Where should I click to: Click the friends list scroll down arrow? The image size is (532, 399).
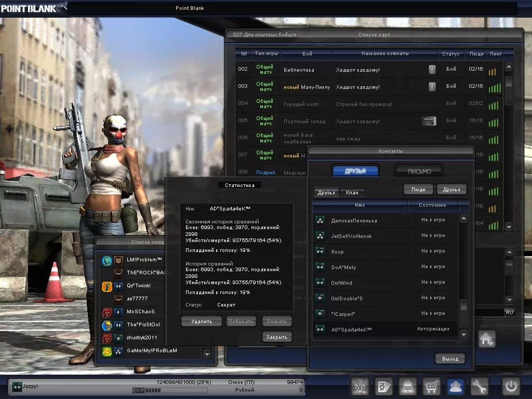click(464, 335)
